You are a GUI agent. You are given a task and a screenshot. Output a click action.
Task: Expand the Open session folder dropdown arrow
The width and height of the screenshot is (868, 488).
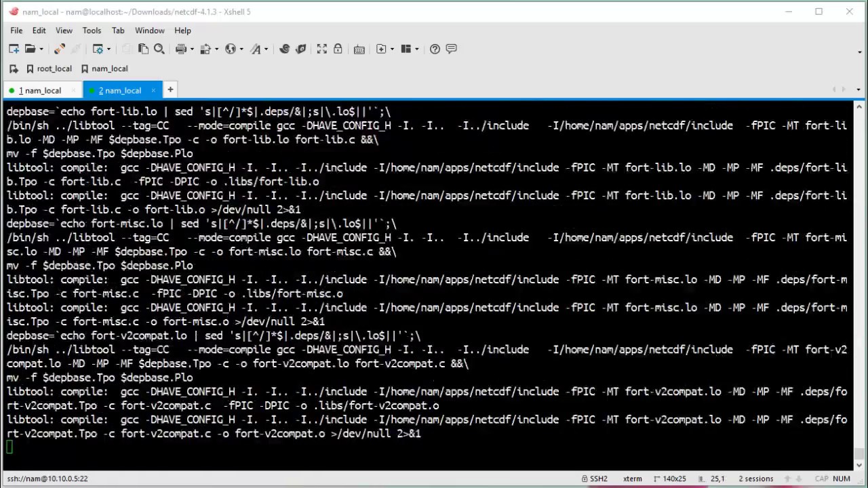click(x=41, y=49)
